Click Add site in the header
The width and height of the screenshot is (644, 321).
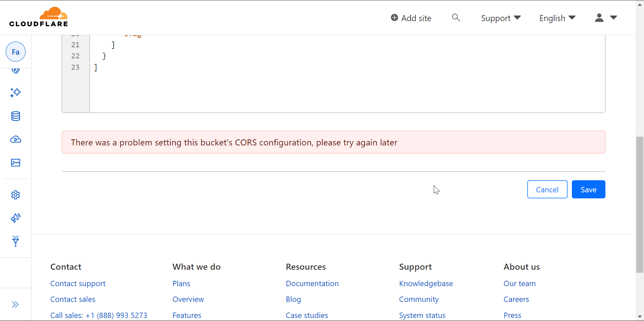coord(411,18)
